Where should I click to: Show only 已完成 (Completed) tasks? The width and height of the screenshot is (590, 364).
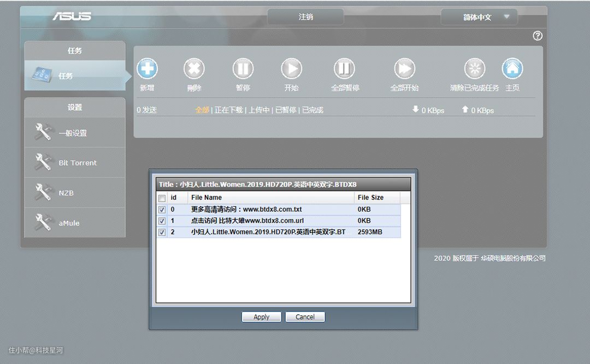[x=312, y=110]
